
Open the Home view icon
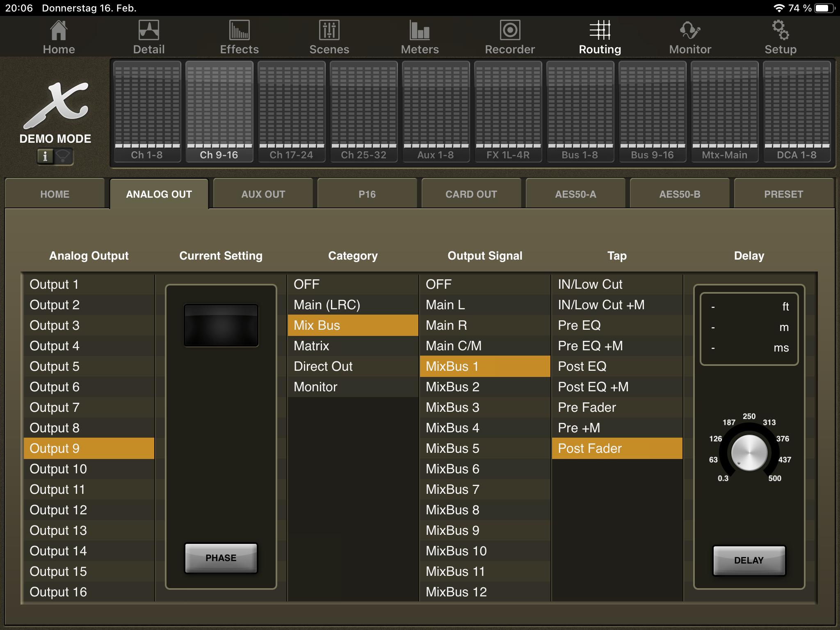pyautogui.click(x=59, y=37)
